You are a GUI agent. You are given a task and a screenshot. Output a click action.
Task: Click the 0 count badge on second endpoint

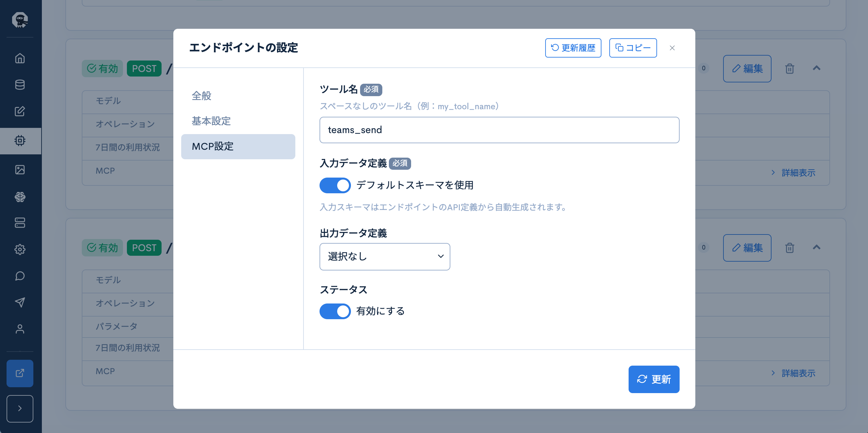(703, 248)
